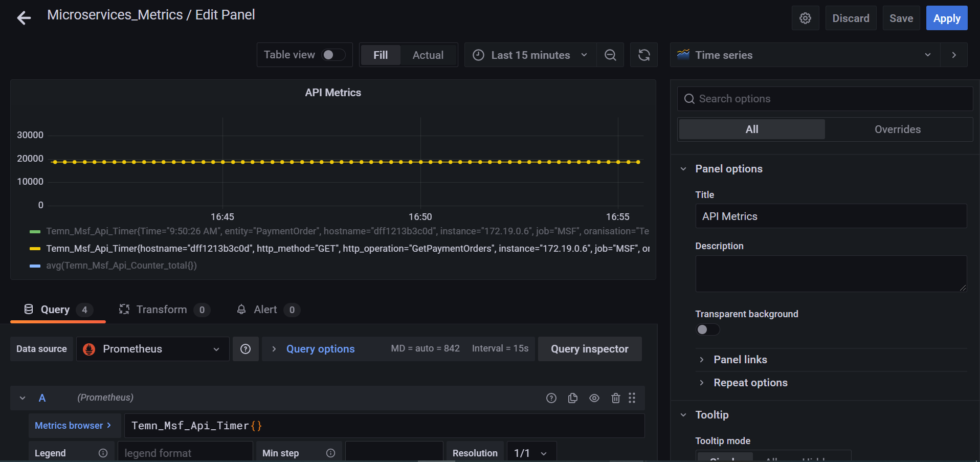The width and height of the screenshot is (980, 462).
Task: Open the Query inspector
Action: coord(589,349)
